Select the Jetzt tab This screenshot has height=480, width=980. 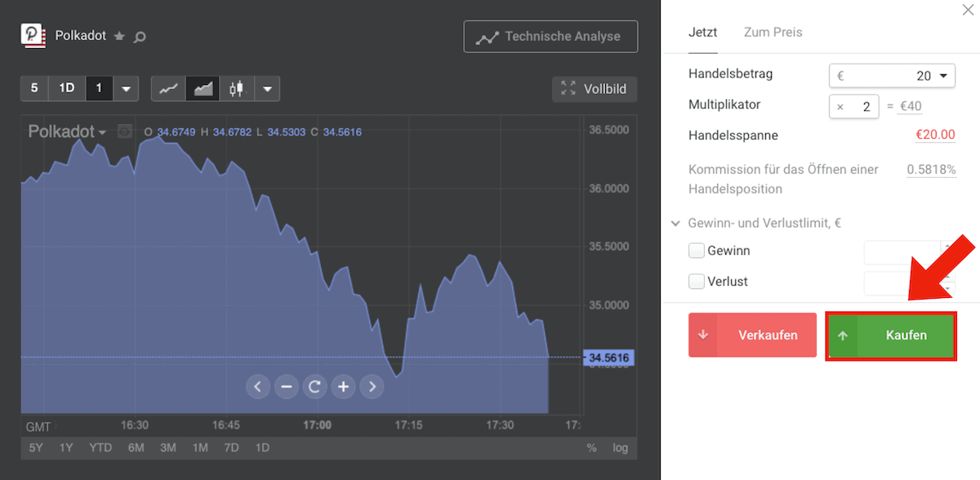(702, 33)
